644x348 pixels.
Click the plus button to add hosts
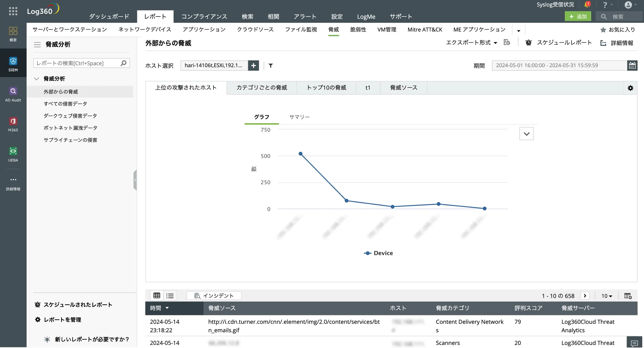coord(253,66)
